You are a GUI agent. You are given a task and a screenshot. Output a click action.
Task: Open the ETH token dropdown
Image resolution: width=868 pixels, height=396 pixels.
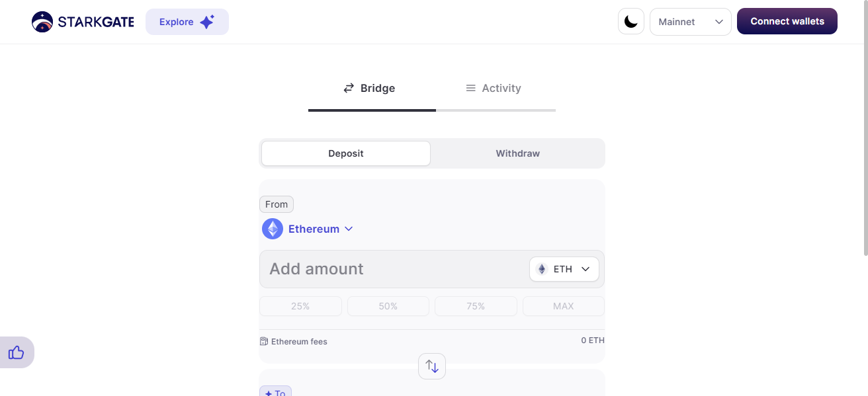point(564,269)
